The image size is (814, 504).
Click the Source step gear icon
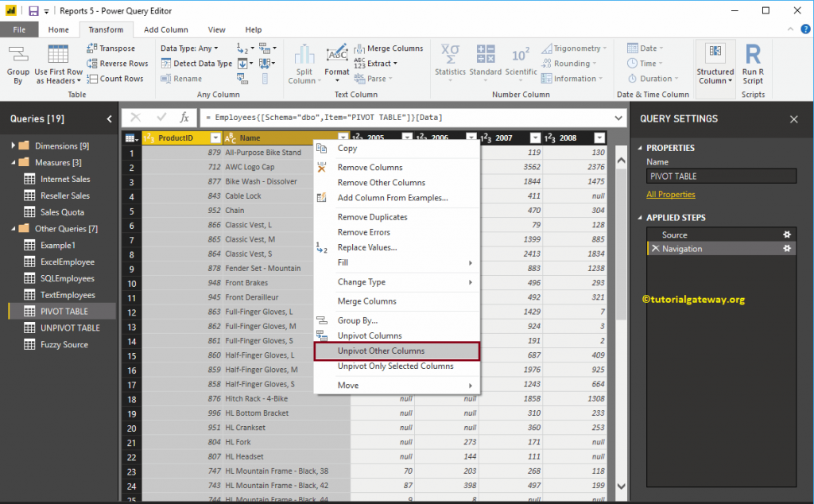tap(787, 235)
